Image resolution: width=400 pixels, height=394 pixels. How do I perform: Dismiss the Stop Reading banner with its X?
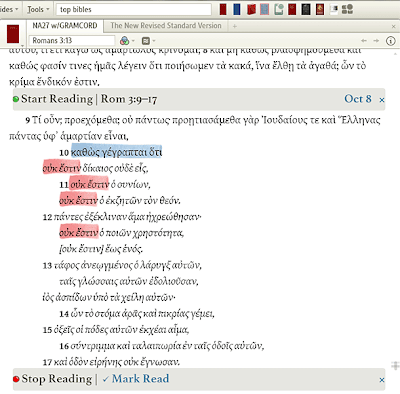tap(382, 380)
